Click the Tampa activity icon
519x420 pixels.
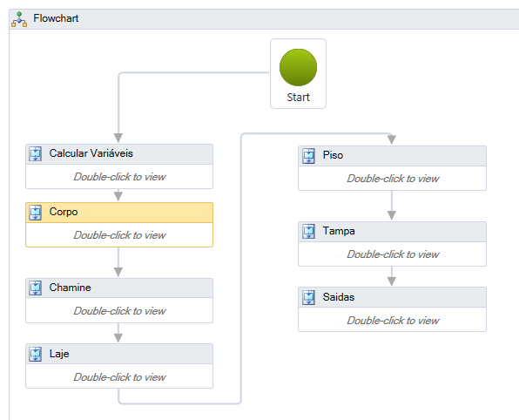pos(309,232)
